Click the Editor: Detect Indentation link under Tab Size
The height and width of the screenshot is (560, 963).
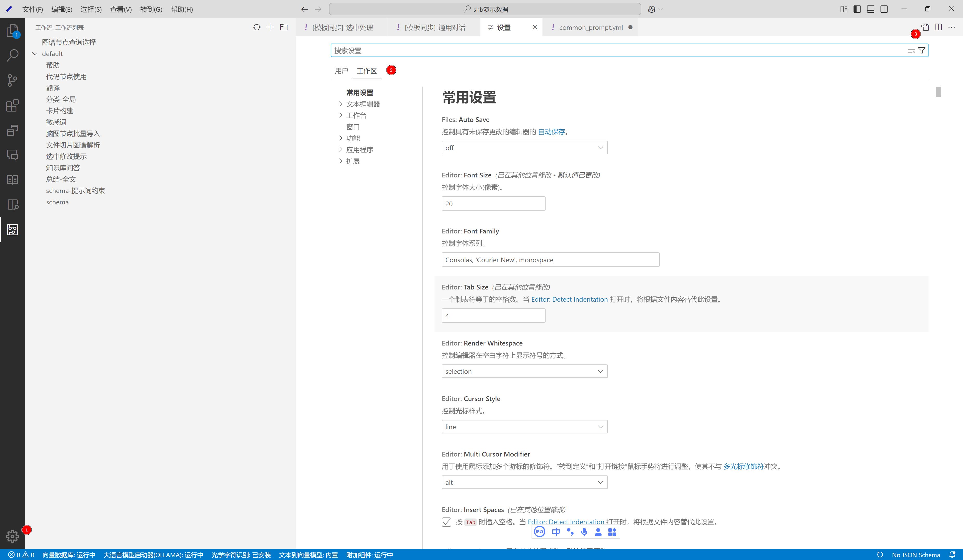pos(569,300)
